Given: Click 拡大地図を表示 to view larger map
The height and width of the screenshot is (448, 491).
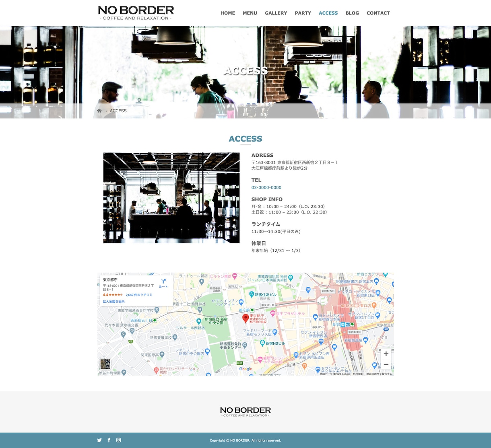Looking at the screenshot, I should (x=114, y=302).
